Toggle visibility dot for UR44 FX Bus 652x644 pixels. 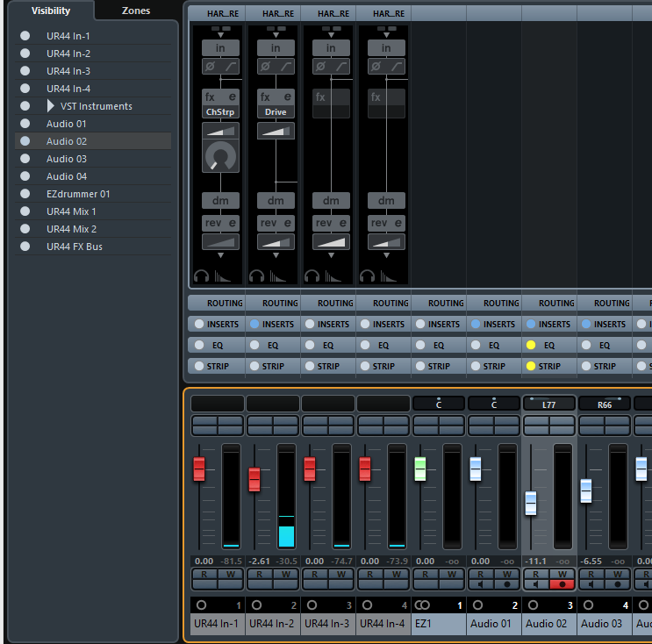pyautogui.click(x=25, y=247)
